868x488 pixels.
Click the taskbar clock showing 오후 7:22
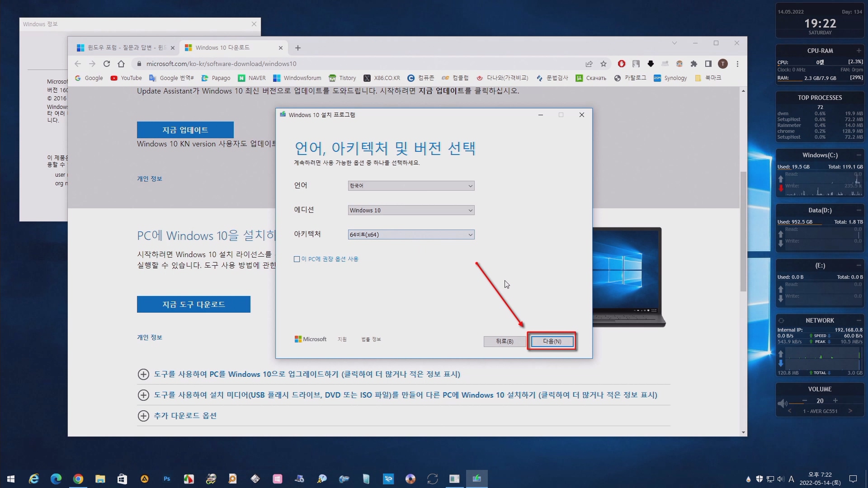click(x=820, y=479)
